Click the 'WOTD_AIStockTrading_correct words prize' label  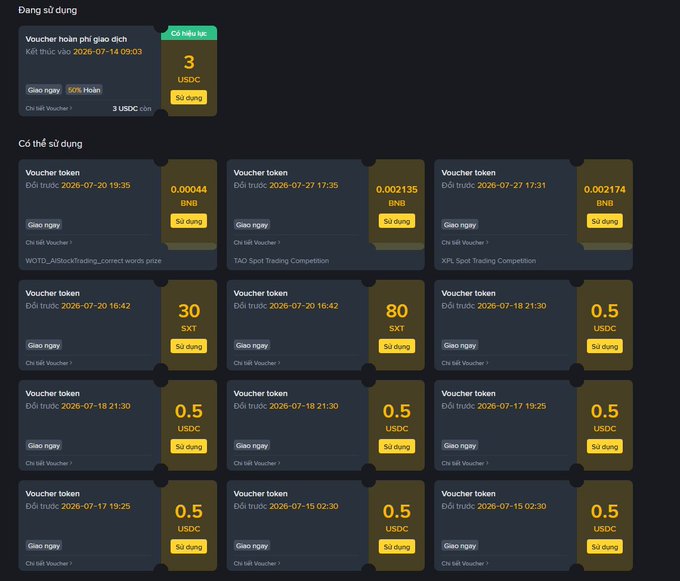[x=93, y=261]
